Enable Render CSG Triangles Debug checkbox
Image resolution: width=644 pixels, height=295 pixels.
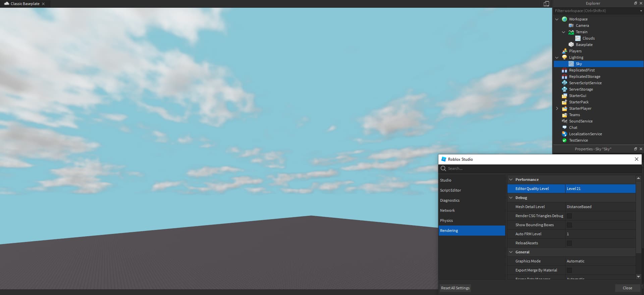(569, 216)
